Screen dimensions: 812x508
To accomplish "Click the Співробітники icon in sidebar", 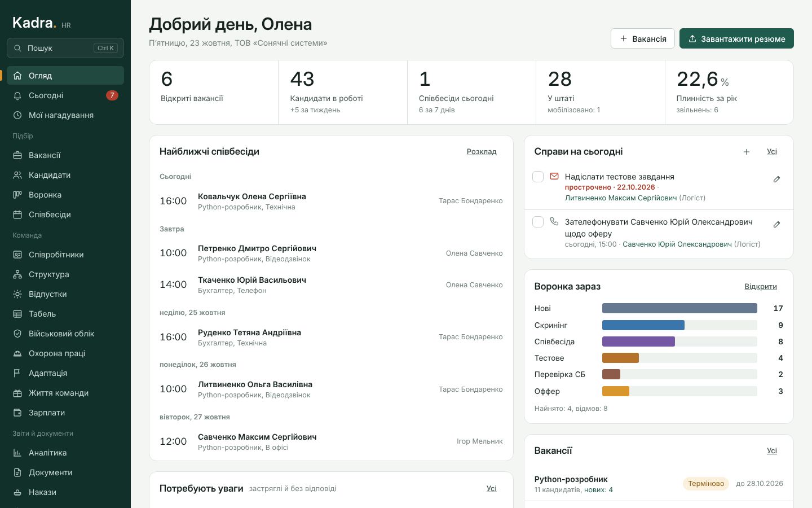I will click(17, 255).
